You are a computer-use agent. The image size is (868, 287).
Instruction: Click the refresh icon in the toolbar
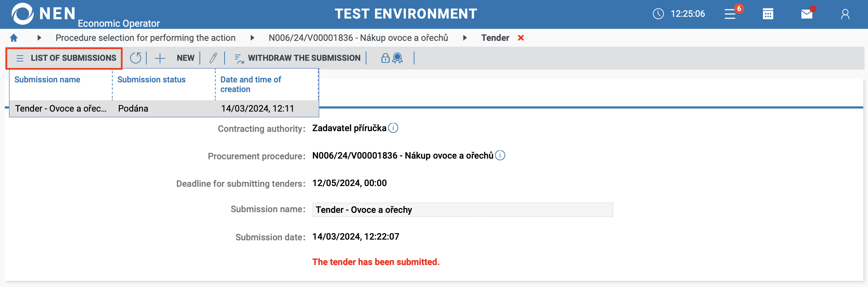tap(136, 58)
